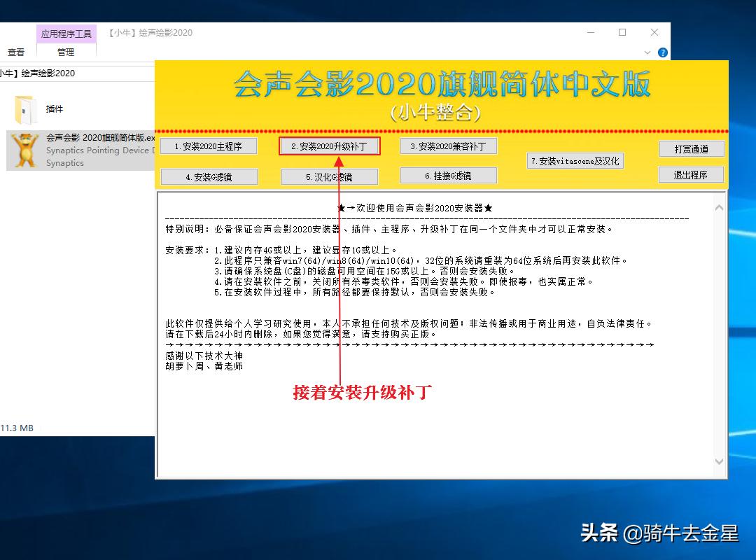This screenshot has height=560, width=756.
Task: Click 7.安装vitascene及汉化 button
Action: (575, 160)
